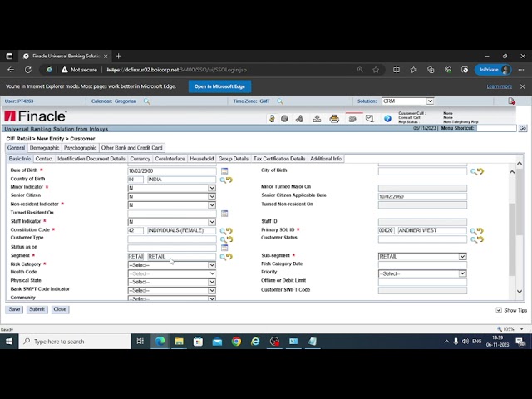Search Customer Status lookup magnifier
Viewport: 532px width, 399px height.
click(x=473, y=239)
